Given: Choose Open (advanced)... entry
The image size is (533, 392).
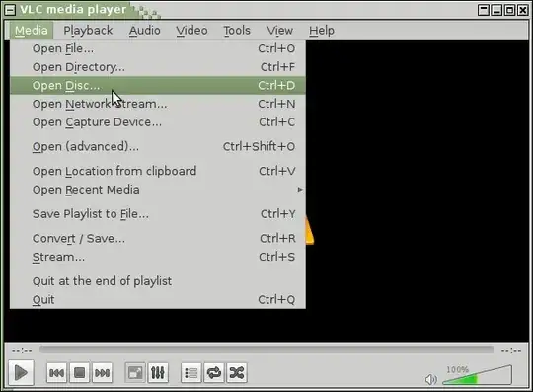Looking at the screenshot, I should tap(158, 146).
